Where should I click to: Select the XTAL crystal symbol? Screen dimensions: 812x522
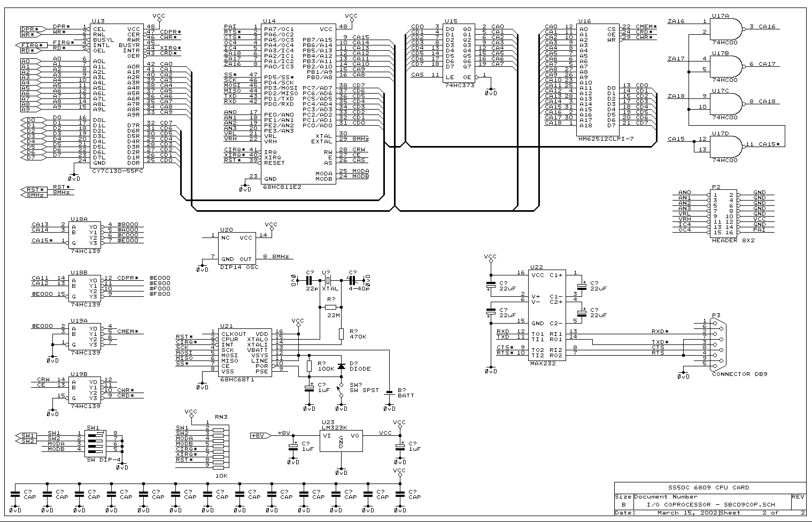click(327, 280)
